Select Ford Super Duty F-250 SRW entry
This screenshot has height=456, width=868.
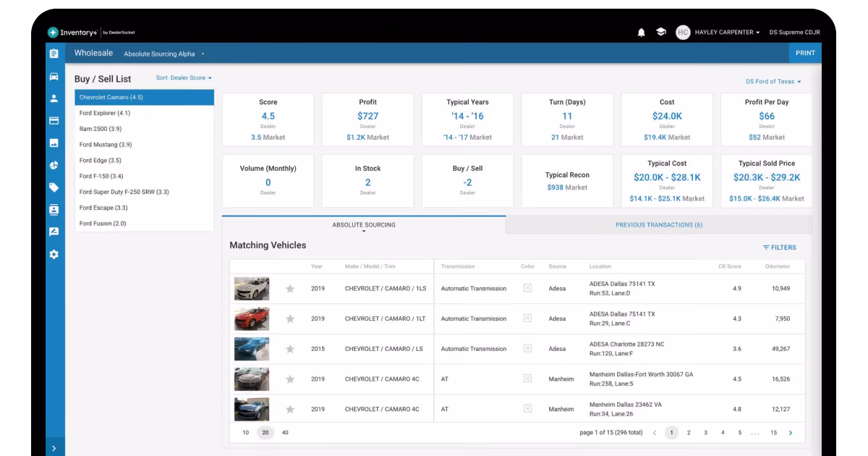click(145, 192)
